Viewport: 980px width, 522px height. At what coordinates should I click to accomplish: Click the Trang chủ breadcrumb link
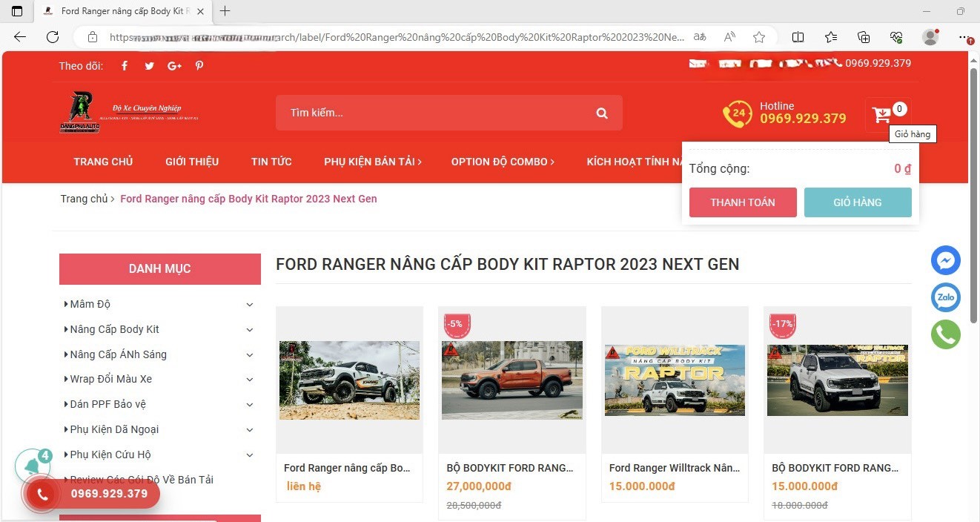[x=84, y=199]
